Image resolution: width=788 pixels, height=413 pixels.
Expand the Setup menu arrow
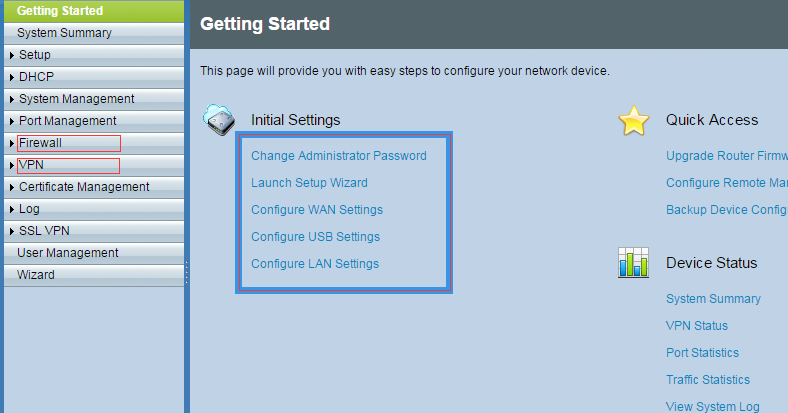click(12, 55)
